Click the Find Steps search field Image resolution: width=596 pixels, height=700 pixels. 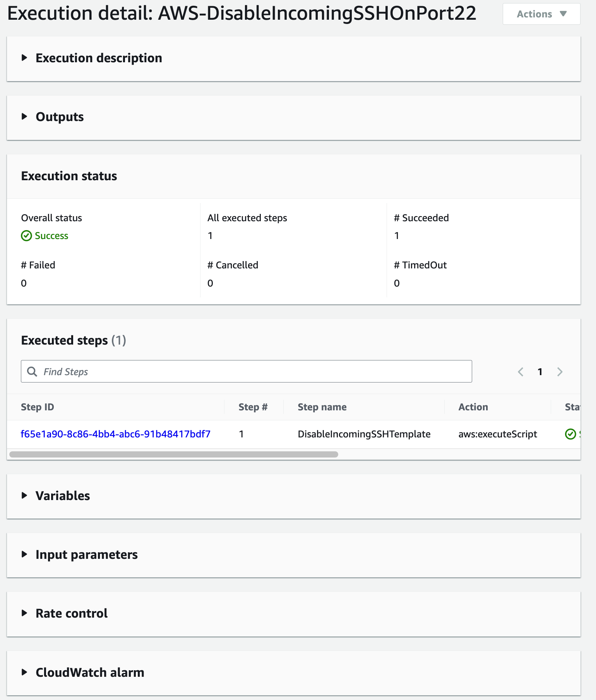click(247, 371)
